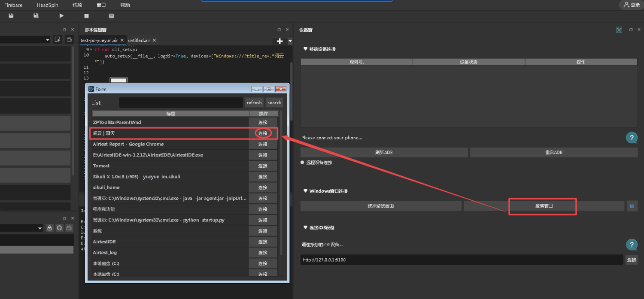Float the 脚本编辑窗 script editor panel

tap(279, 30)
